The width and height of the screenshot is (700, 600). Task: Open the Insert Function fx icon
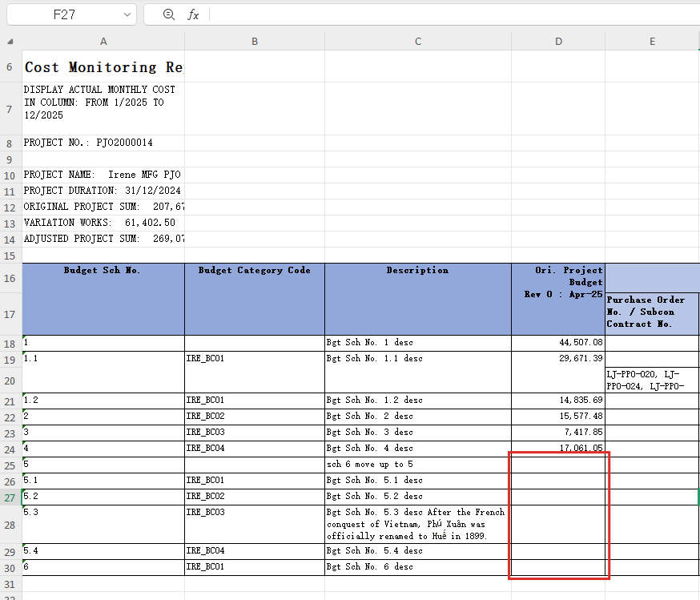193,14
